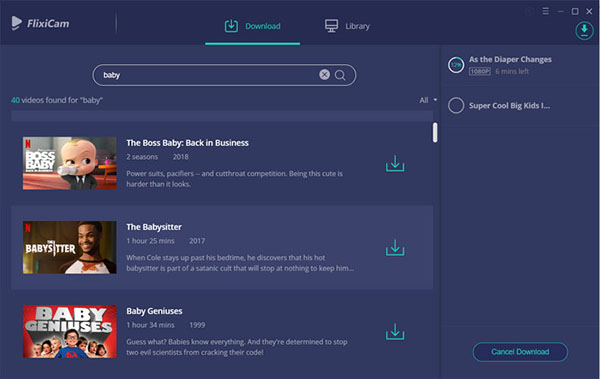Viewport: 600px width, 379px height.
Task: Open The Babysitter title
Action: [x=154, y=227]
